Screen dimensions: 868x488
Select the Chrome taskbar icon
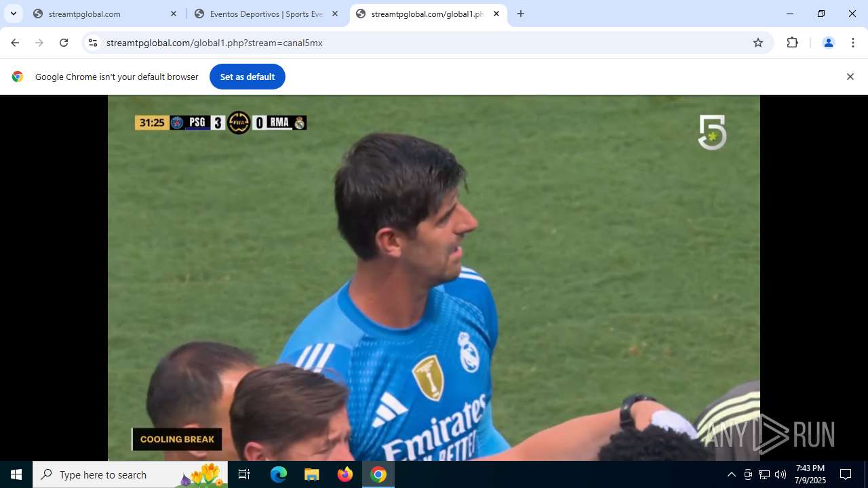pyautogui.click(x=378, y=474)
